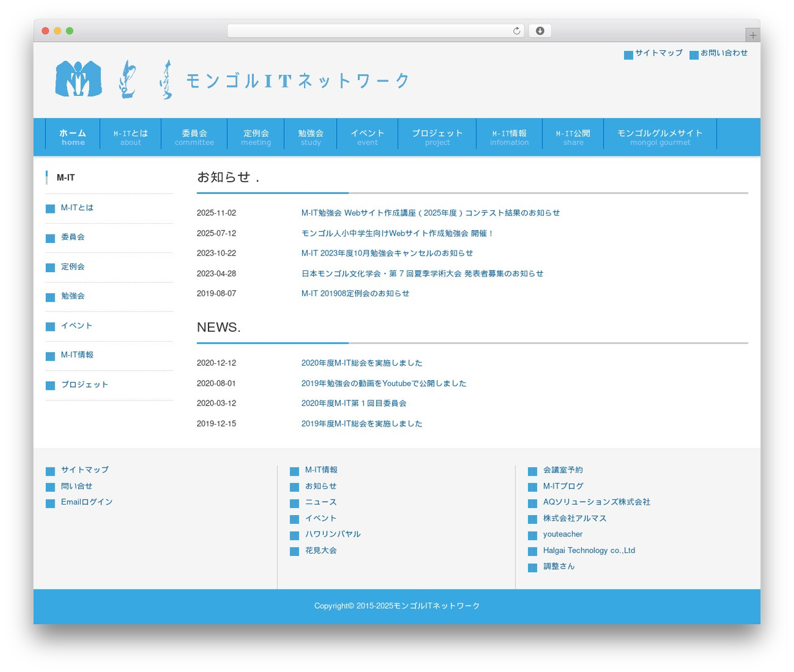Click 勉強会 in the left sidebar

[x=73, y=296]
